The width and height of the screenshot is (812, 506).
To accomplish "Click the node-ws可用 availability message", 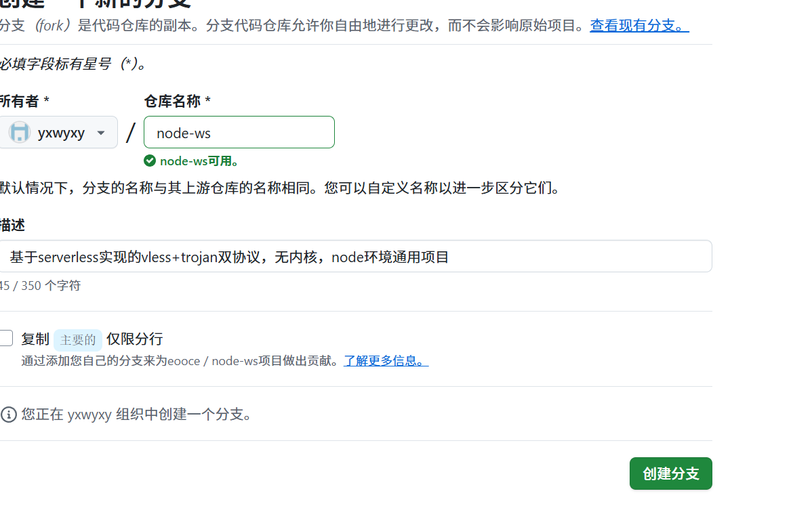I will click(199, 161).
